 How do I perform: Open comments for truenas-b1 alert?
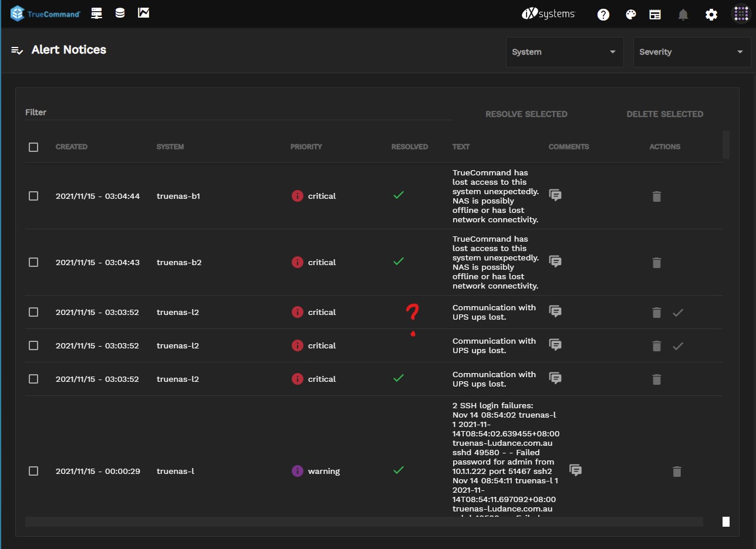(x=555, y=195)
